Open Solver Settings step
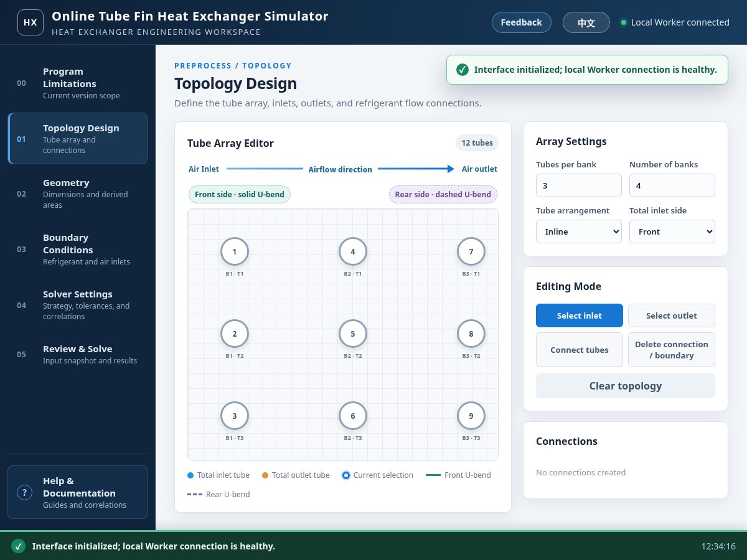The image size is (747, 560). [x=78, y=305]
